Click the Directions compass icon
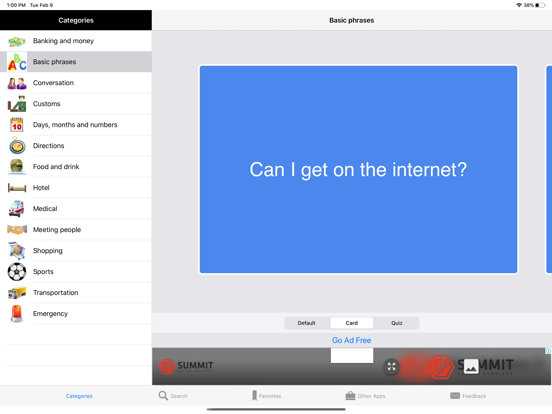This screenshot has height=414, width=552. [17, 145]
